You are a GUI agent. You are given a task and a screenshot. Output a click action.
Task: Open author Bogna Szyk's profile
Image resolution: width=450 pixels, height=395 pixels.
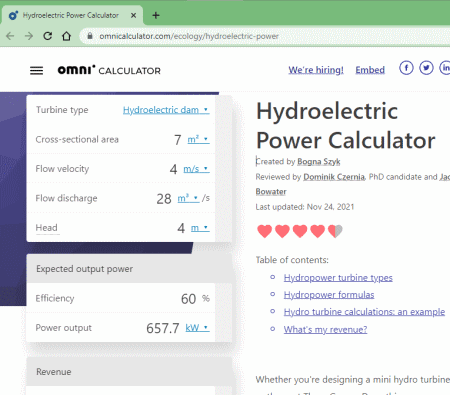[319, 162]
